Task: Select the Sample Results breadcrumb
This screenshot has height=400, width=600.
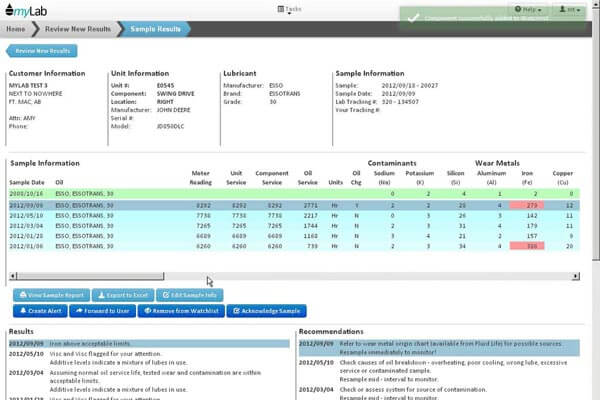Action: (157, 30)
